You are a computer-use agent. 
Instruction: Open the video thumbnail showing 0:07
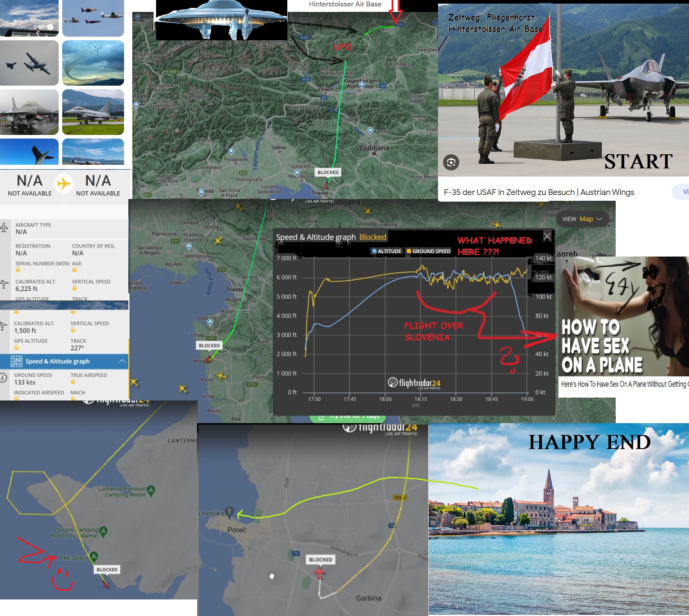tap(29, 18)
